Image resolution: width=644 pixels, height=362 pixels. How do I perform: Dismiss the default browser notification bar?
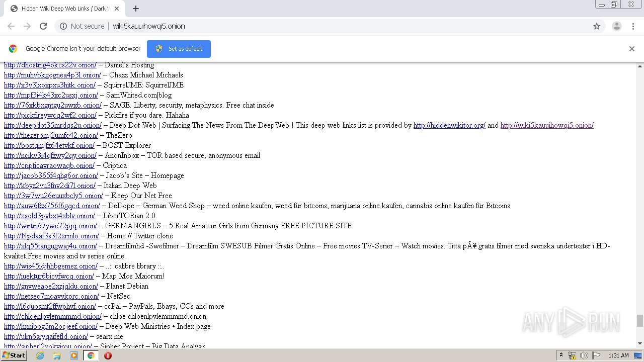632,49
